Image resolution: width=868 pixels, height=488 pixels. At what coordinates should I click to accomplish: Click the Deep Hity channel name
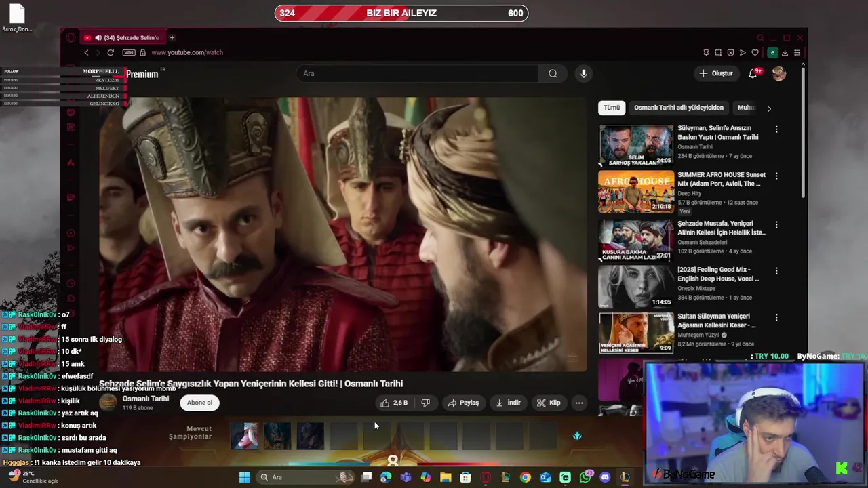click(690, 193)
